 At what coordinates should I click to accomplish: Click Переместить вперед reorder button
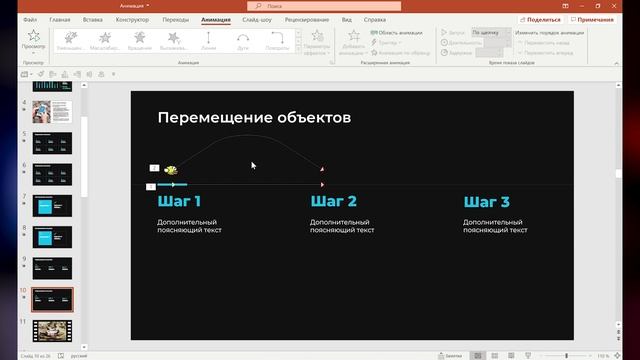545,53
